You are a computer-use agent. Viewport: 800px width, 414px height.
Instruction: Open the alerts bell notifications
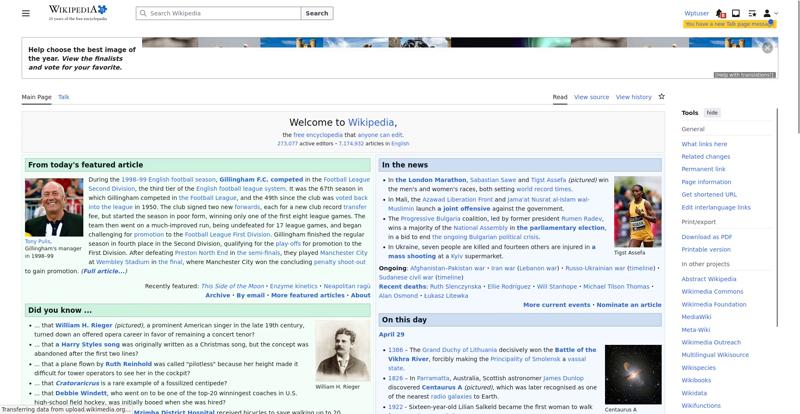pyautogui.click(x=722, y=13)
